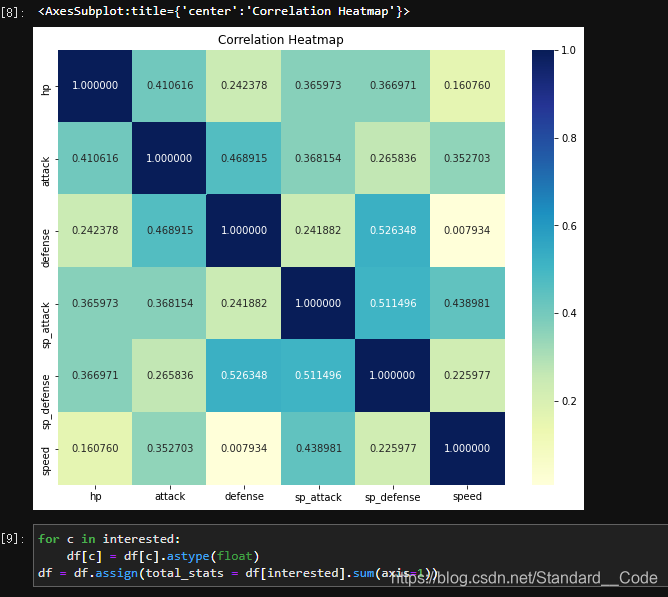This screenshot has height=597, width=668.
Task: Click the 'defense' label on the horizontal axis
Action: (x=244, y=496)
